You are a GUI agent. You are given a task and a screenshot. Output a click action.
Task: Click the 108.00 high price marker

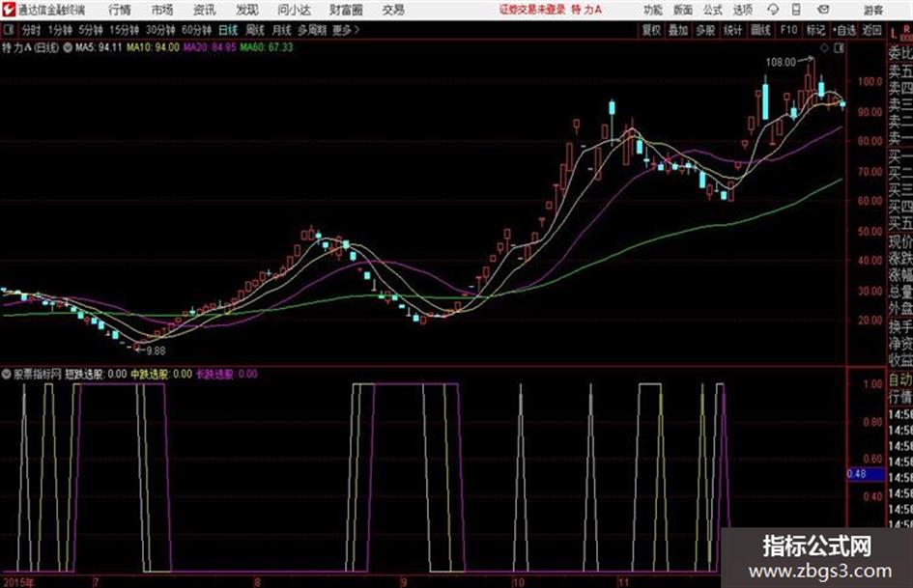781,62
